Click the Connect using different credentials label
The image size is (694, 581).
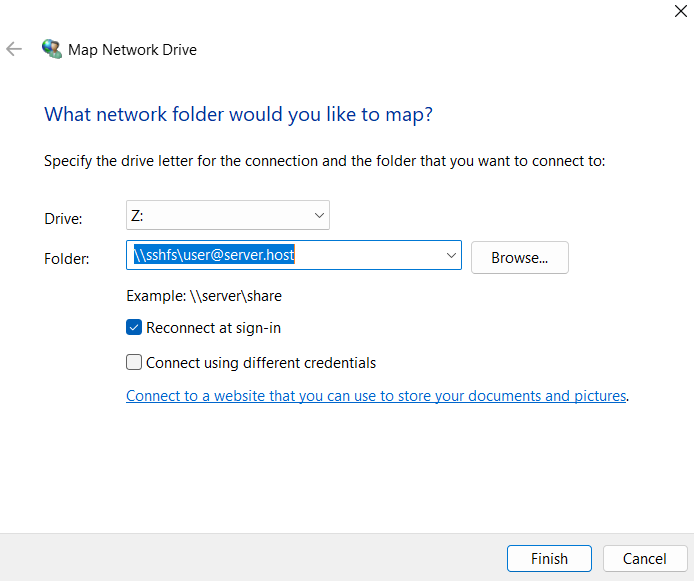click(261, 363)
